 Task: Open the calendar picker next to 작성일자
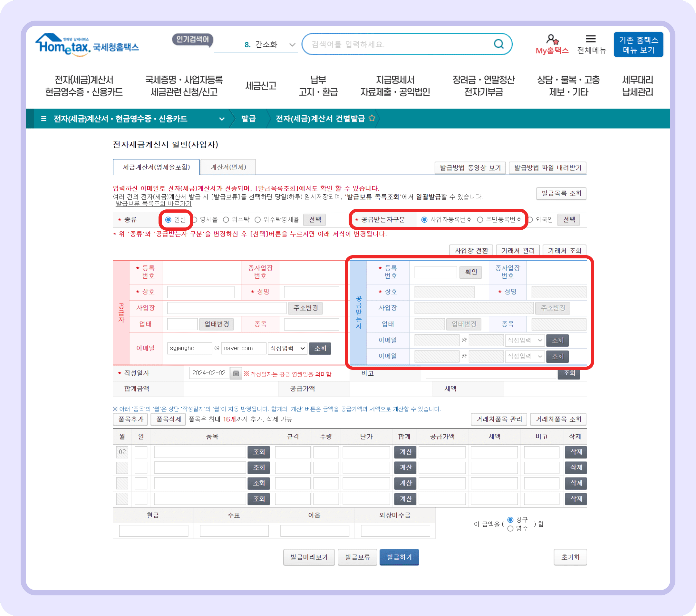236,373
